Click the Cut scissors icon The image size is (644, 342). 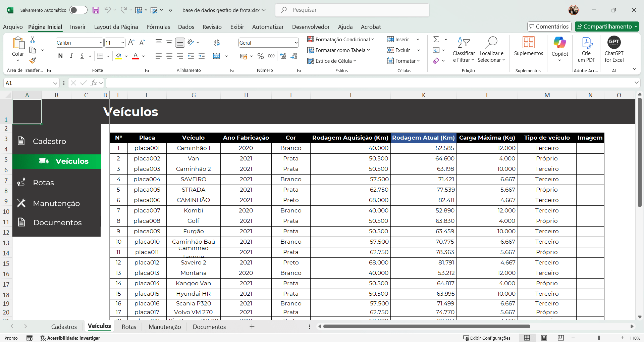click(33, 40)
